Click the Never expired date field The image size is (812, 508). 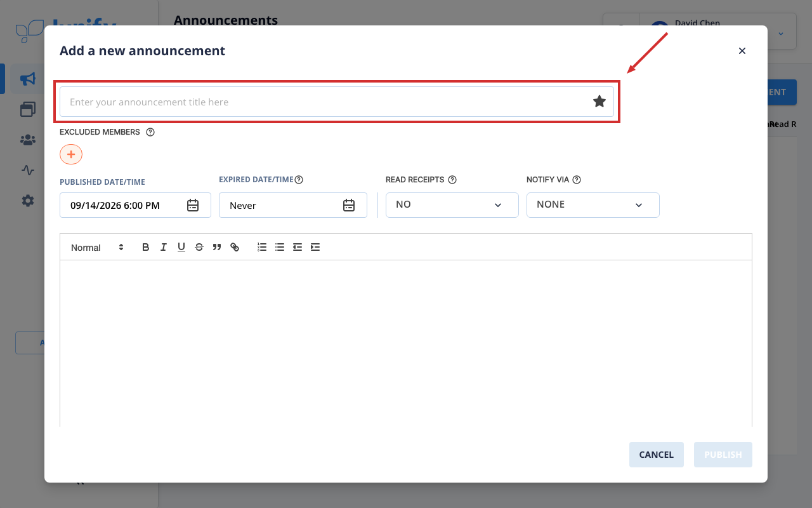pyautogui.click(x=293, y=205)
